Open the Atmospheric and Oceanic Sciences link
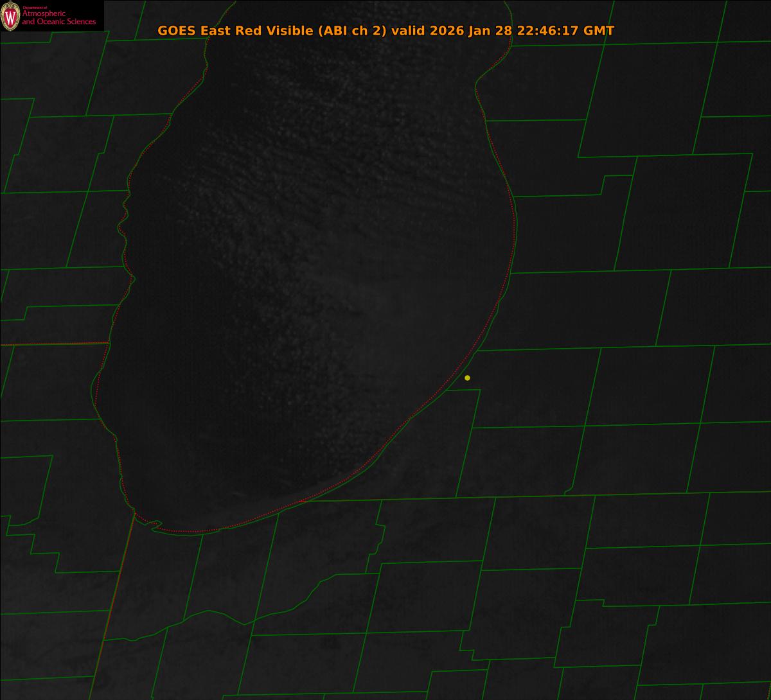 [59, 18]
